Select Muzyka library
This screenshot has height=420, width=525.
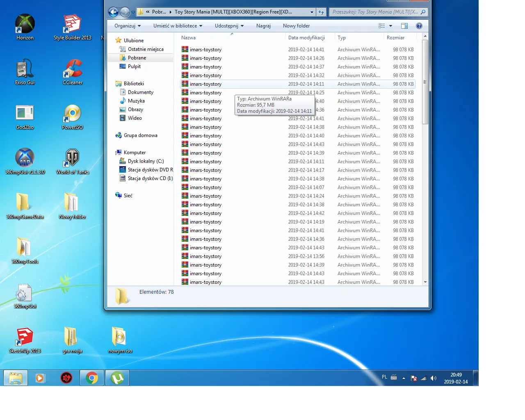coord(136,101)
